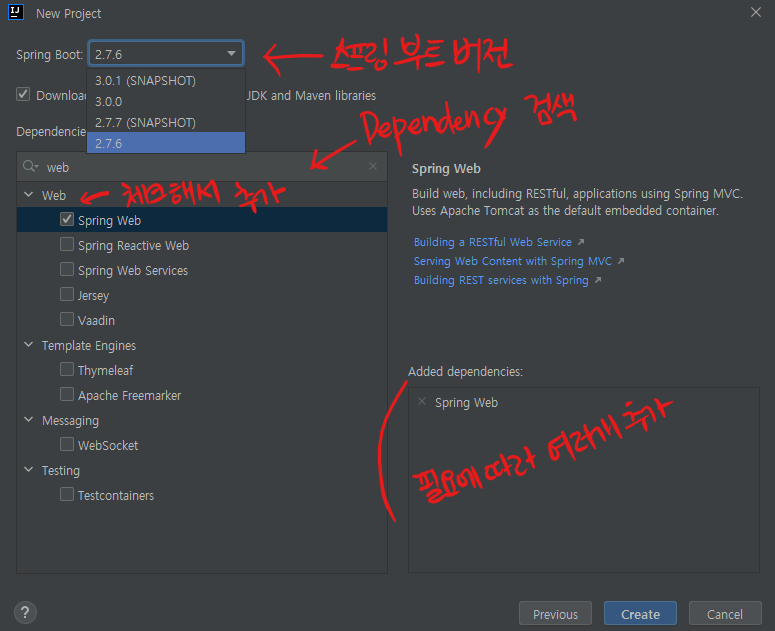Image resolution: width=775 pixels, height=631 pixels.
Task: Click the Spring Web description heading
Action: pyautogui.click(x=446, y=168)
